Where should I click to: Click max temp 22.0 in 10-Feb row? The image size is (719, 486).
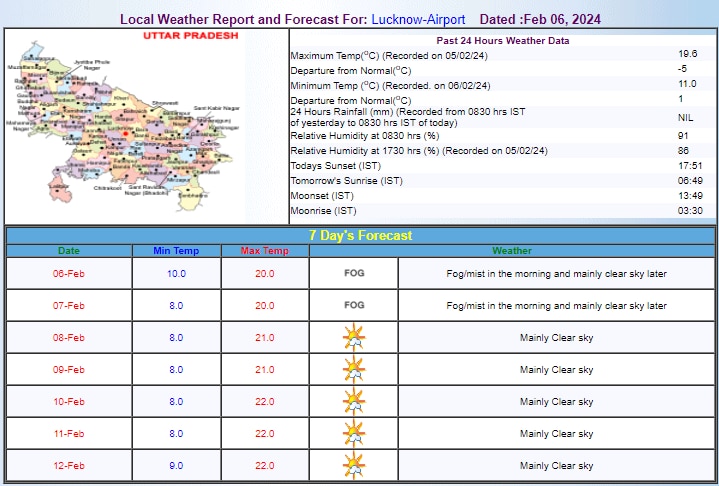click(x=265, y=402)
